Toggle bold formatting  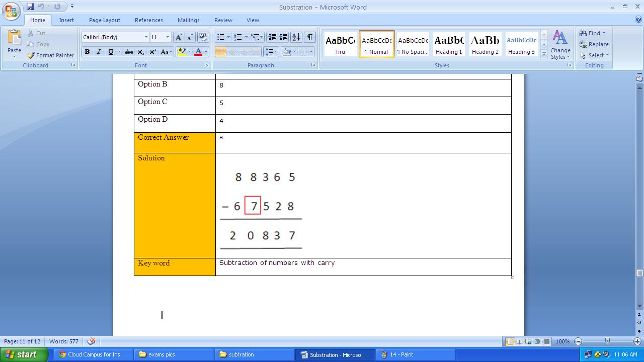tap(87, 52)
